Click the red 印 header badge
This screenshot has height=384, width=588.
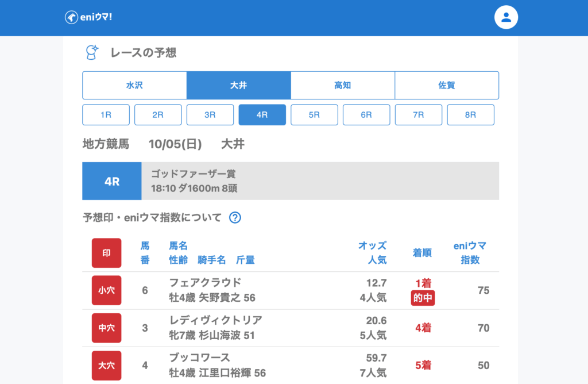tap(106, 253)
